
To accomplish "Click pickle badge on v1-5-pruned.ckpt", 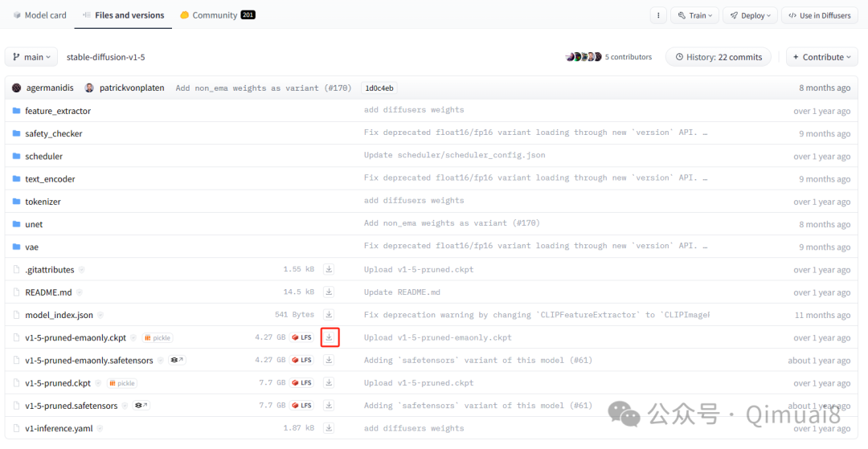I will point(122,382).
